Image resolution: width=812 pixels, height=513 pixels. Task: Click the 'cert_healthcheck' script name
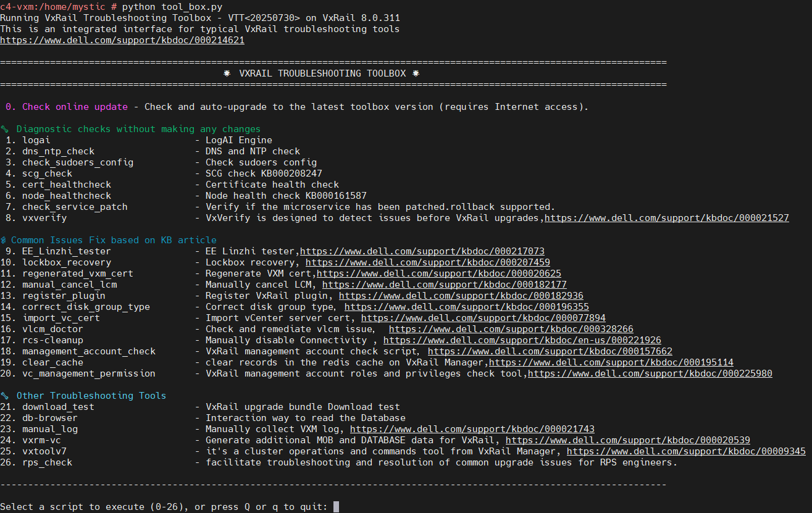point(67,185)
